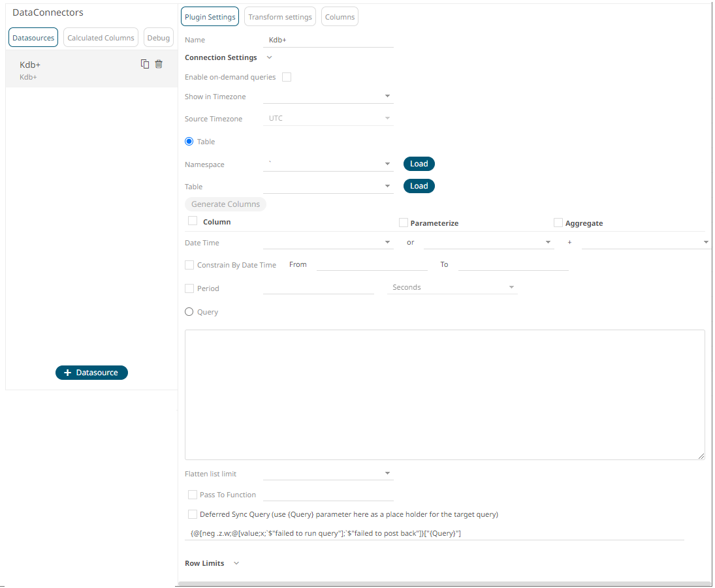Delete the Kdb+ datasource via trash icon
715x588 pixels.
[159, 64]
